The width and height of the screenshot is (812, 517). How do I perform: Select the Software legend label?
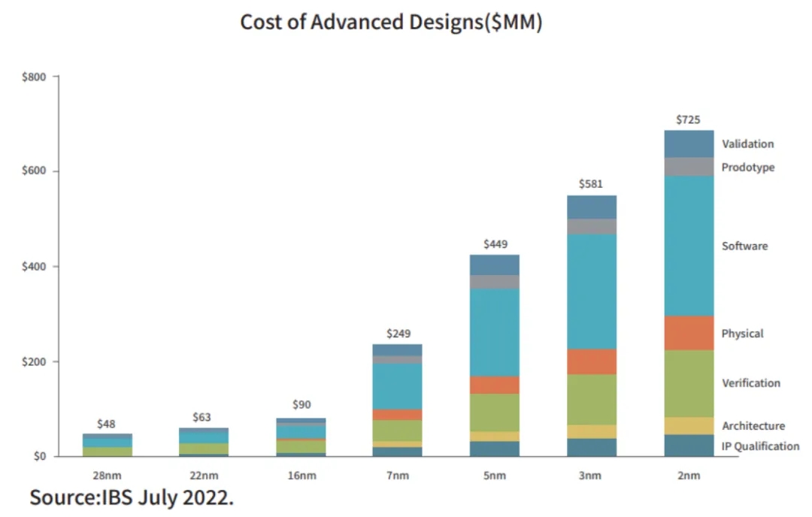pos(744,246)
